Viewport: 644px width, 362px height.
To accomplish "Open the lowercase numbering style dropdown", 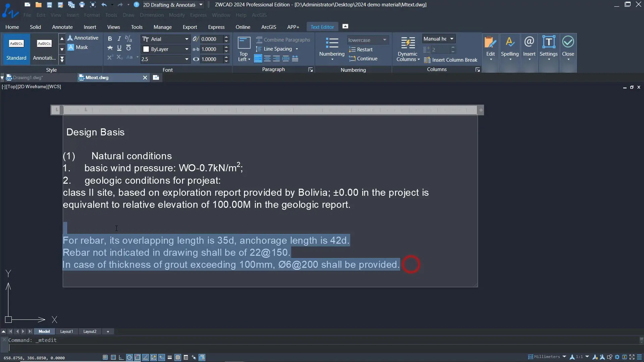I will (x=384, y=40).
